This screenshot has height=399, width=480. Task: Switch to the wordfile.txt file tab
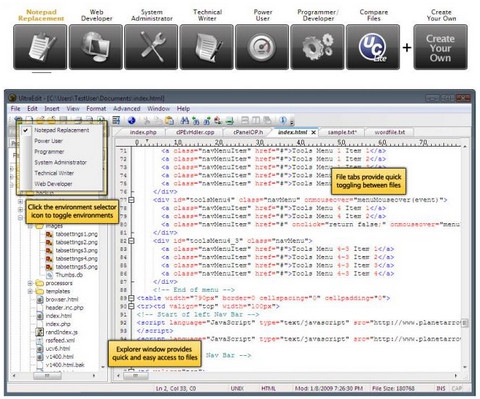coord(390,132)
